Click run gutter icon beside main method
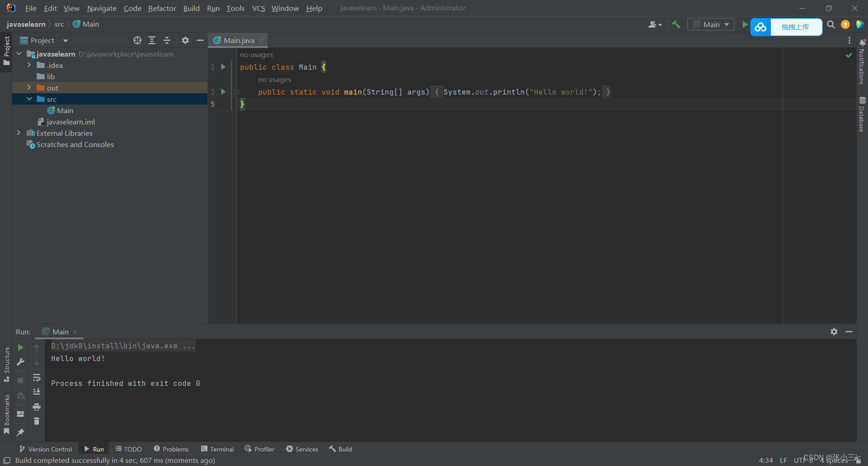This screenshot has width=868, height=466. [x=223, y=92]
